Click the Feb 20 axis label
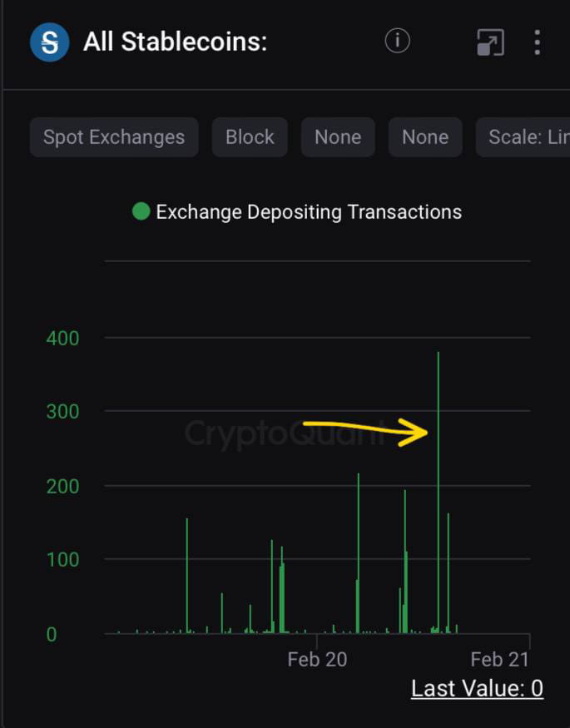The image size is (570, 728). click(318, 659)
